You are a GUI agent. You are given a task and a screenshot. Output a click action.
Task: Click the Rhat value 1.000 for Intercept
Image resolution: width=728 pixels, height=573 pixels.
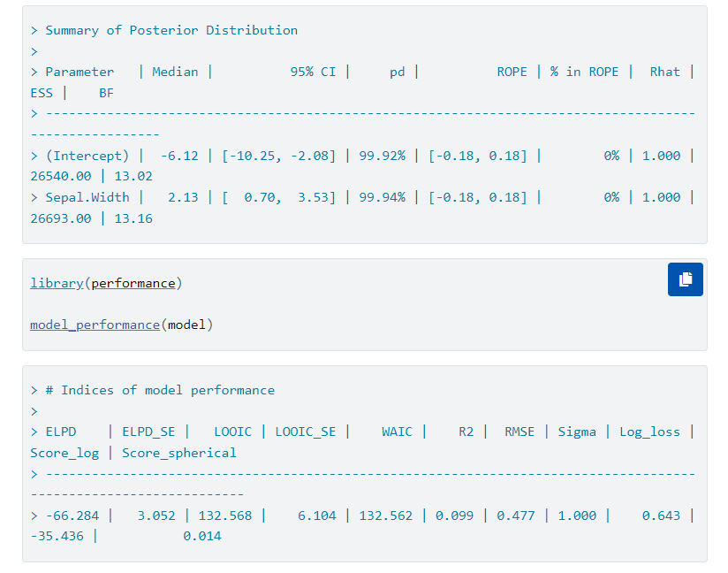coord(662,155)
